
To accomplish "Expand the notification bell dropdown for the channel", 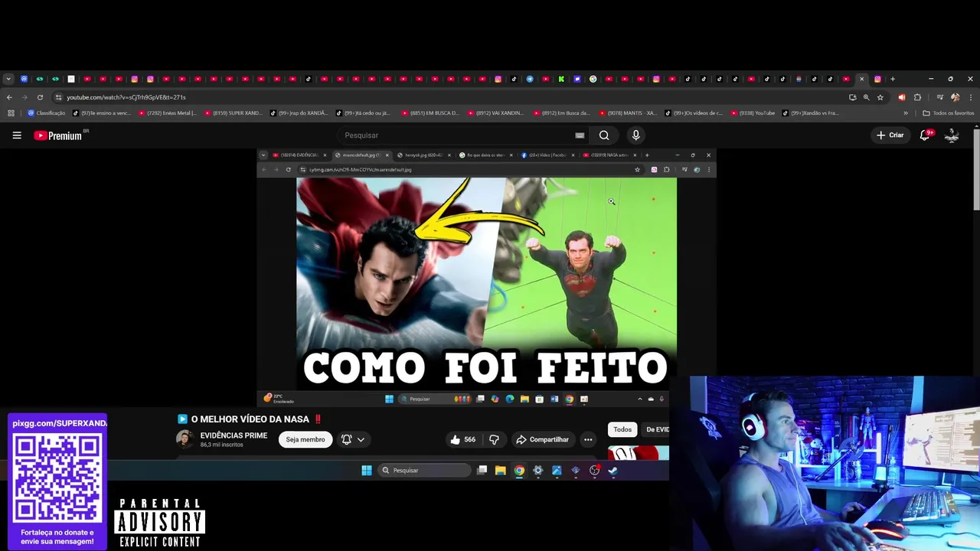I will click(x=352, y=439).
